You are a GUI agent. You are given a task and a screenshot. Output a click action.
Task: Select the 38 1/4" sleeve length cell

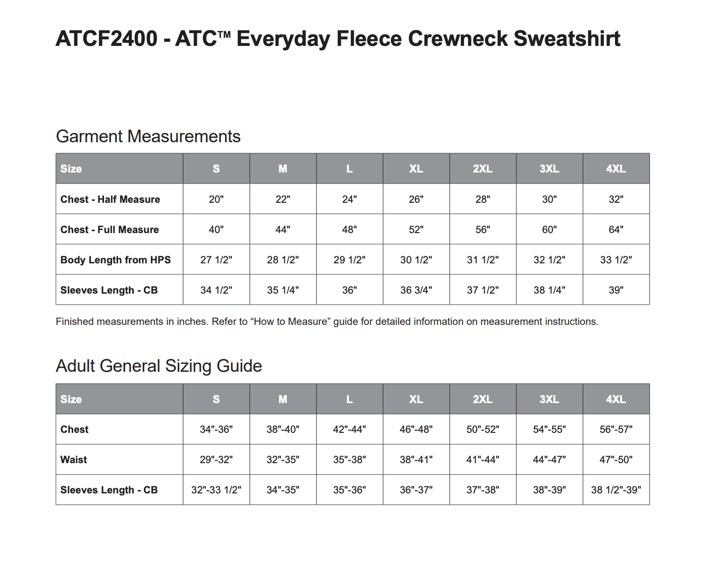click(549, 290)
